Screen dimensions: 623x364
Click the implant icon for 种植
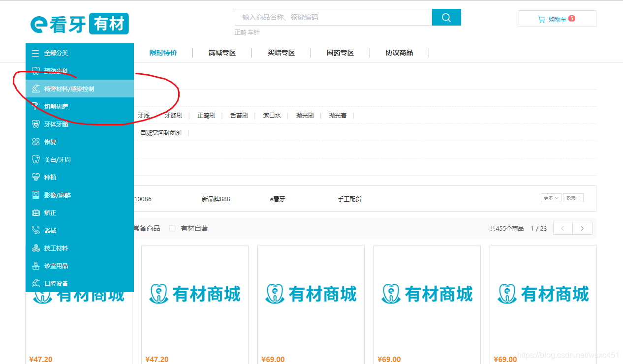pos(35,177)
